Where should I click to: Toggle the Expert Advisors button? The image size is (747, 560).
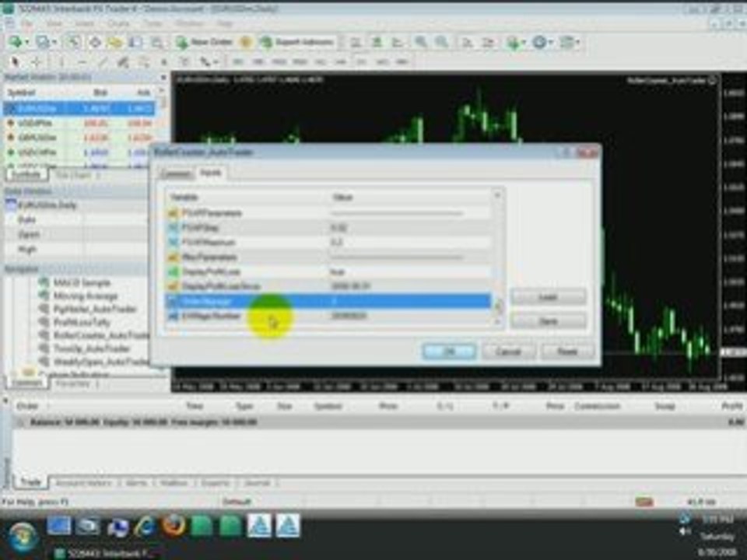[x=297, y=42]
